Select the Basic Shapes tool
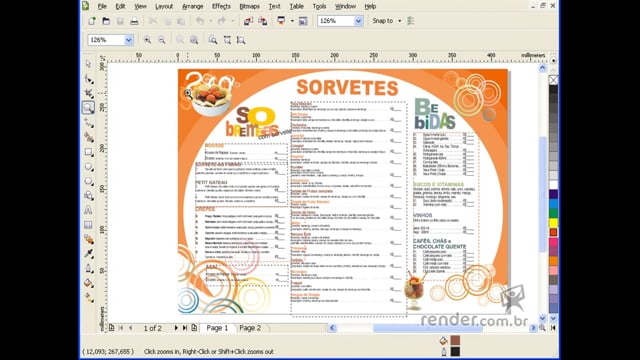This screenshot has height=360, width=640. pos(88,196)
